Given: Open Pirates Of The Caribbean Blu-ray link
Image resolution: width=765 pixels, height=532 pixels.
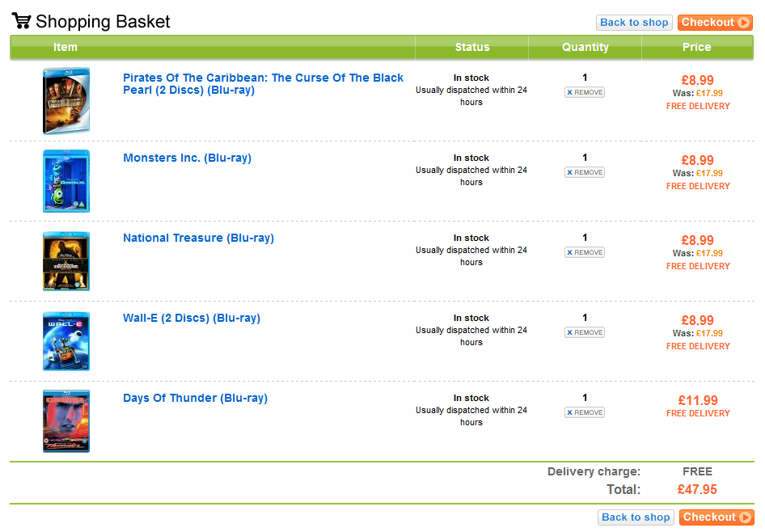Looking at the screenshot, I should coord(263,84).
